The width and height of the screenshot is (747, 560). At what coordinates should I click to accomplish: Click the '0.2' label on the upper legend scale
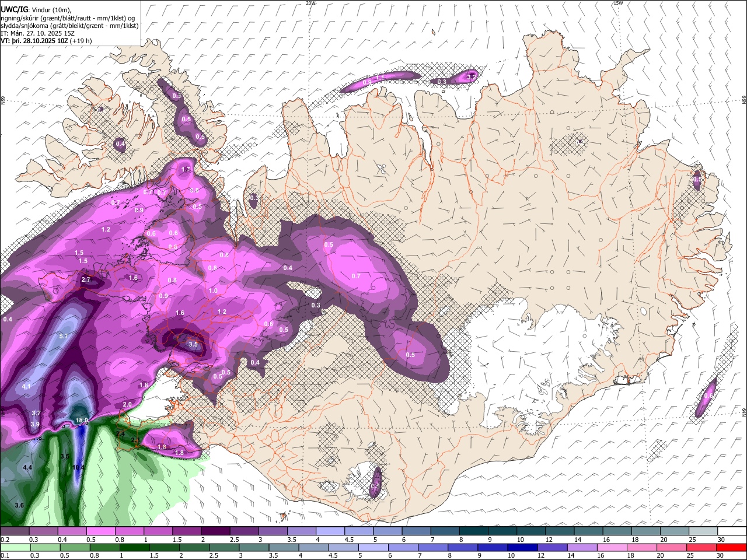[5, 540]
